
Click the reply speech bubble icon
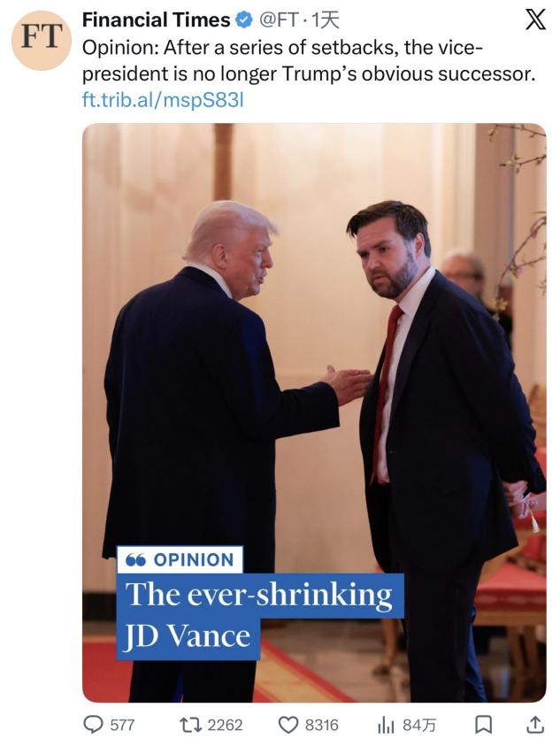coord(93,725)
